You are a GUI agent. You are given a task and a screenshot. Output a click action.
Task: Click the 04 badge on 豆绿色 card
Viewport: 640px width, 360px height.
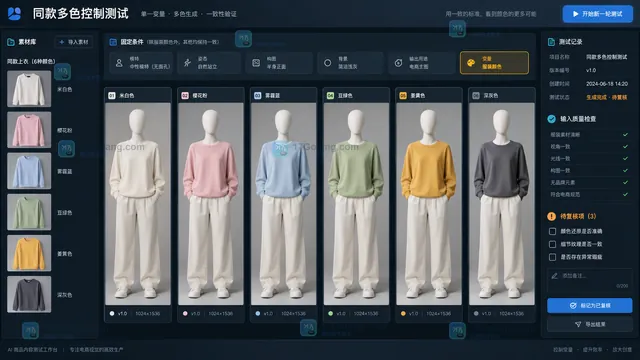[330, 96]
